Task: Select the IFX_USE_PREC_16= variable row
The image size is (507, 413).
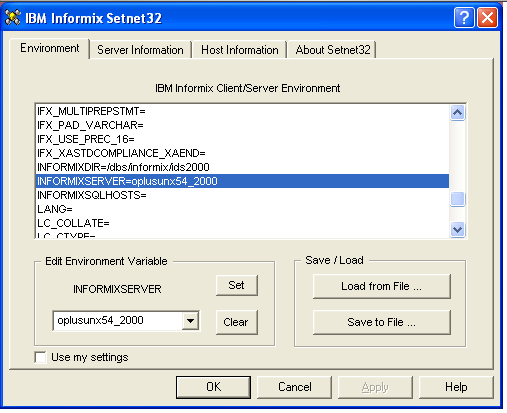Action: (242, 139)
